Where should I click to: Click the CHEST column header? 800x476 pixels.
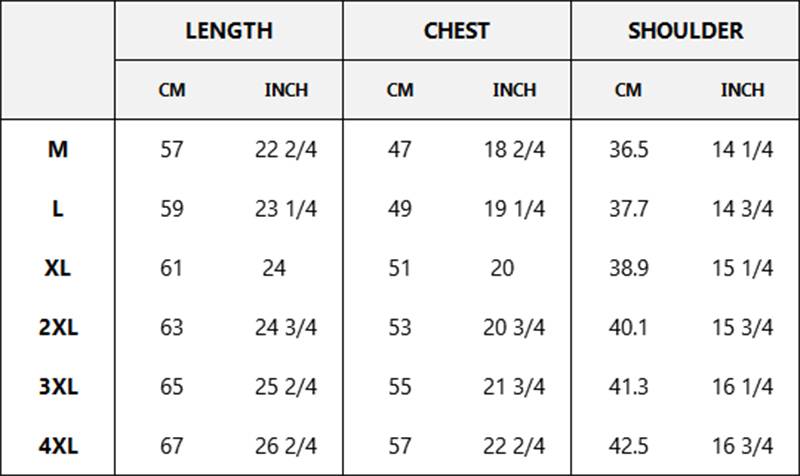[457, 31]
